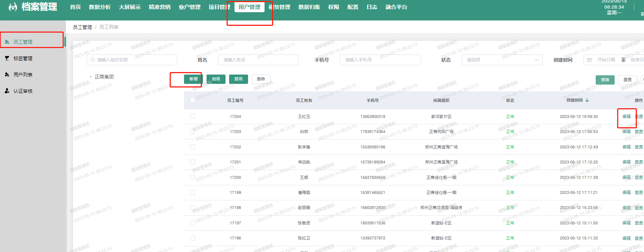Check the row for employee 17197
Viewport: 644px width, 252px height.
point(193,223)
